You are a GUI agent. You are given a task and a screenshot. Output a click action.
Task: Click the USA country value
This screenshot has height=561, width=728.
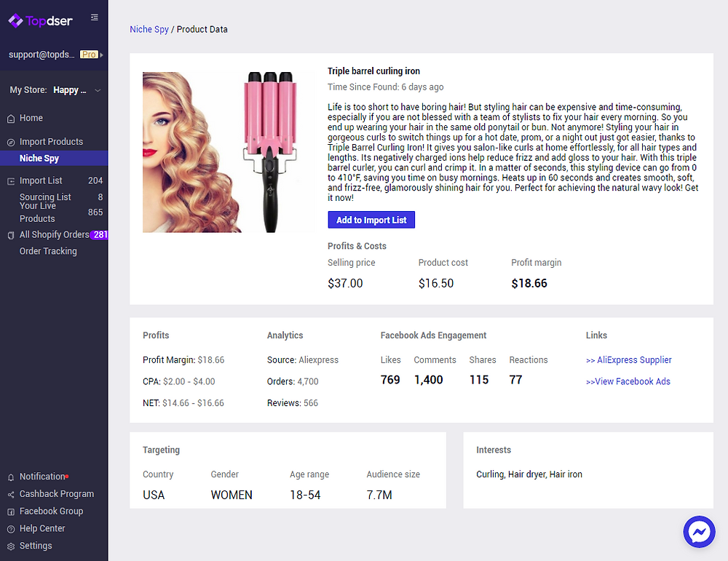coord(154,495)
